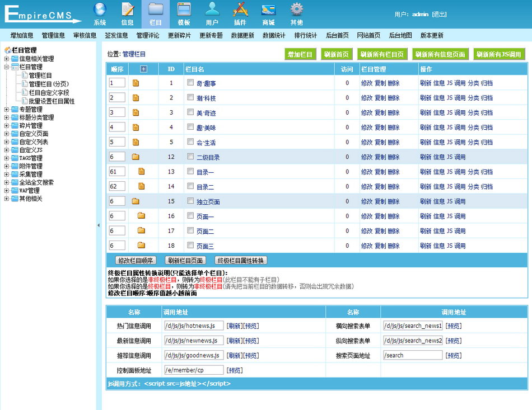The height and width of the screenshot is (410, 532).
Task: Click the 栏目管理 home icon in sidebar
Action: [x=8, y=50]
